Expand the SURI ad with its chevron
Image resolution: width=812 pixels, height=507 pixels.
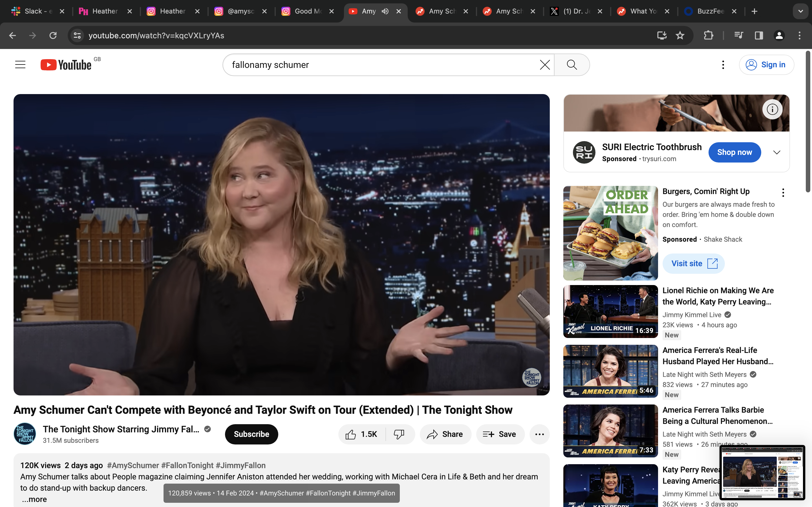[777, 152]
